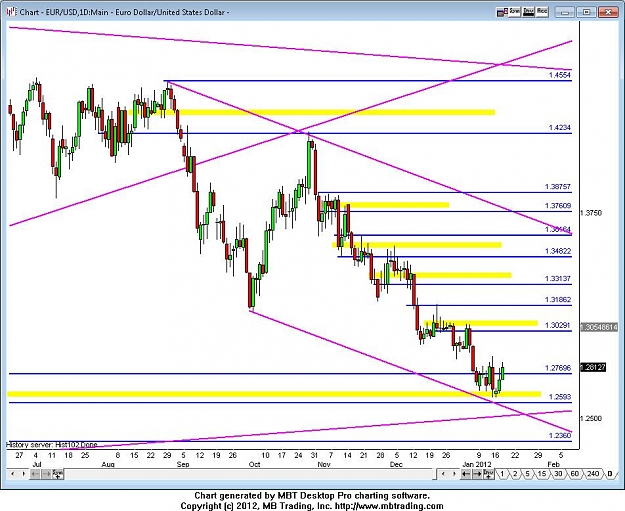Click small right arrow beside timeframe tabs

click(x=454, y=474)
